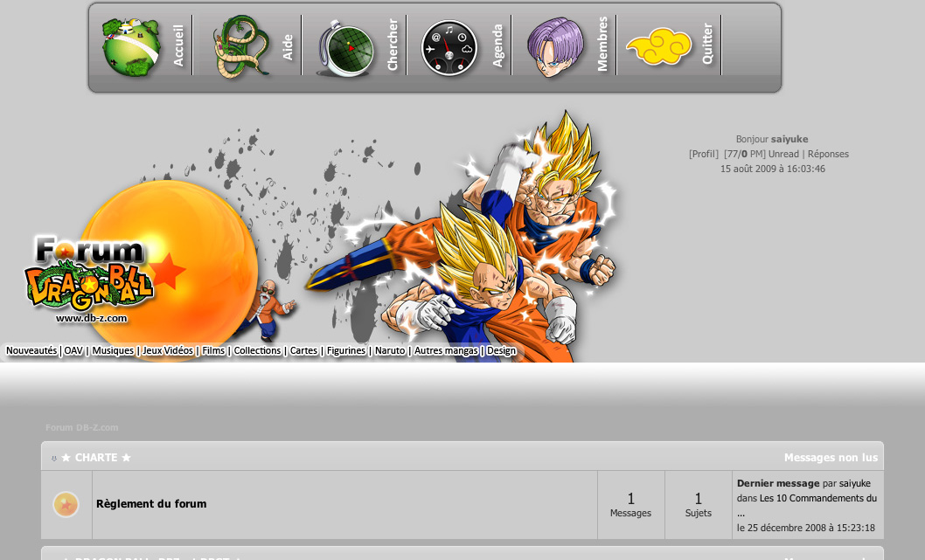Click username saiyuke after Bonjour
925x560 pixels.
(x=789, y=139)
